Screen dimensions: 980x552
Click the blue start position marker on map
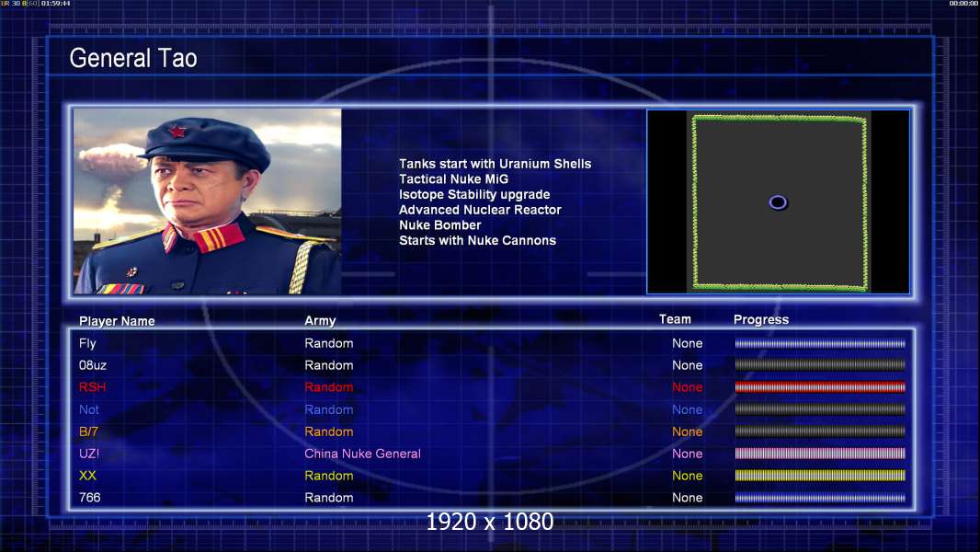pos(778,202)
